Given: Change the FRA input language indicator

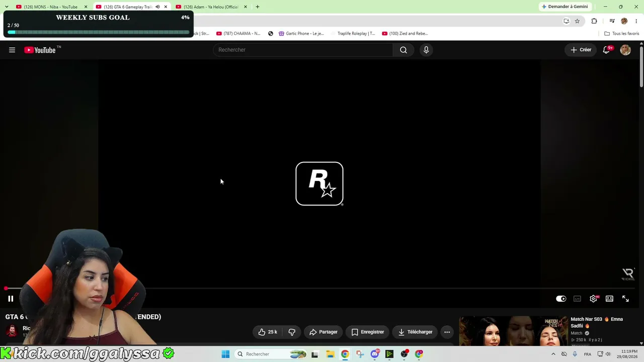Looking at the screenshot, I should [x=588, y=354].
